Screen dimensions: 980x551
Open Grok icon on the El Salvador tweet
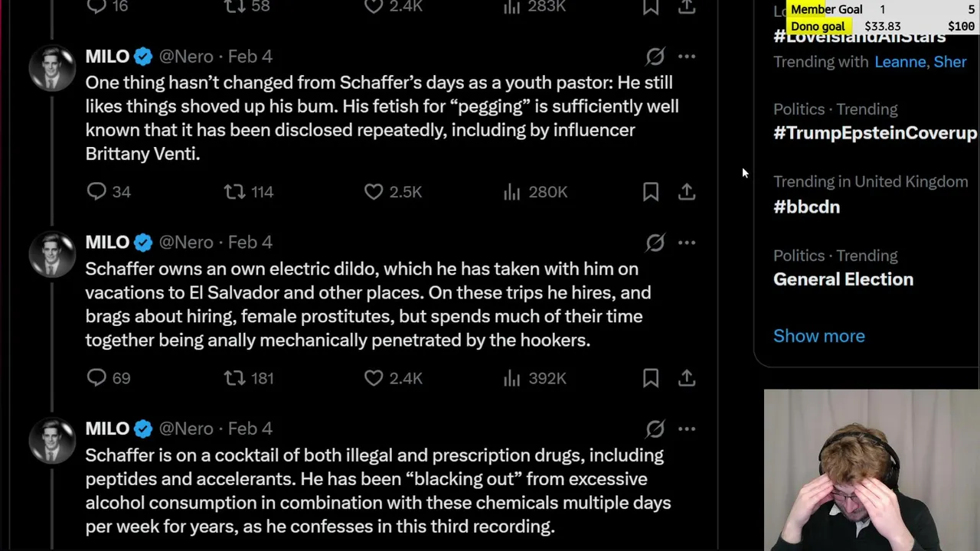[x=655, y=243]
